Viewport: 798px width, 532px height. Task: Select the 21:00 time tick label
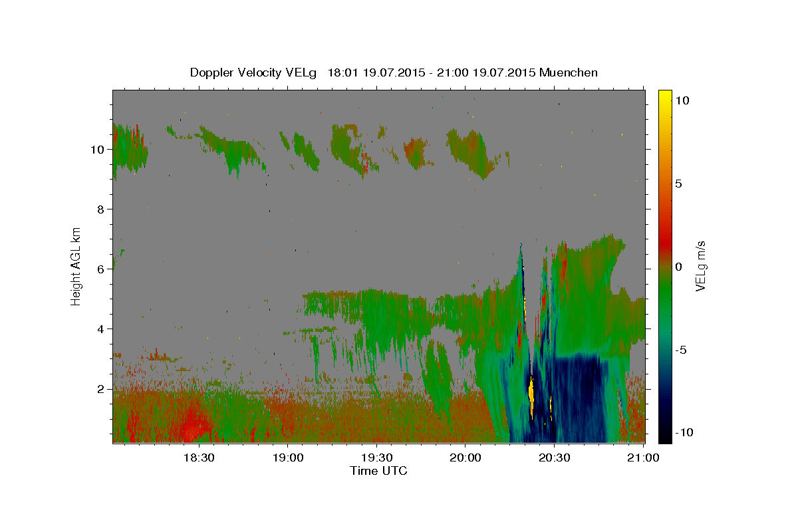point(642,458)
